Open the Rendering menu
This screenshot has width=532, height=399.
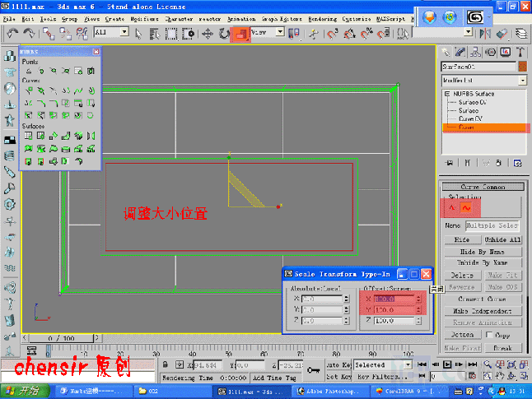click(322, 19)
